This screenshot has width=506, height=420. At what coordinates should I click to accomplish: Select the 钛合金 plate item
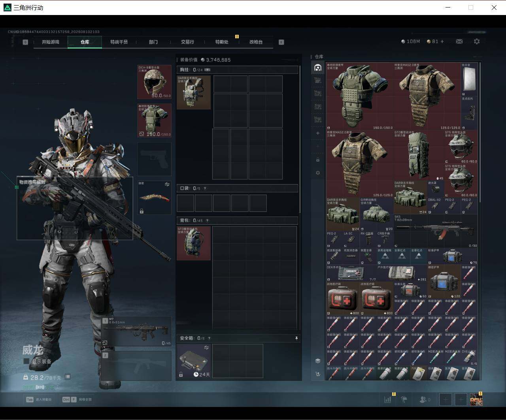(469, 79)
